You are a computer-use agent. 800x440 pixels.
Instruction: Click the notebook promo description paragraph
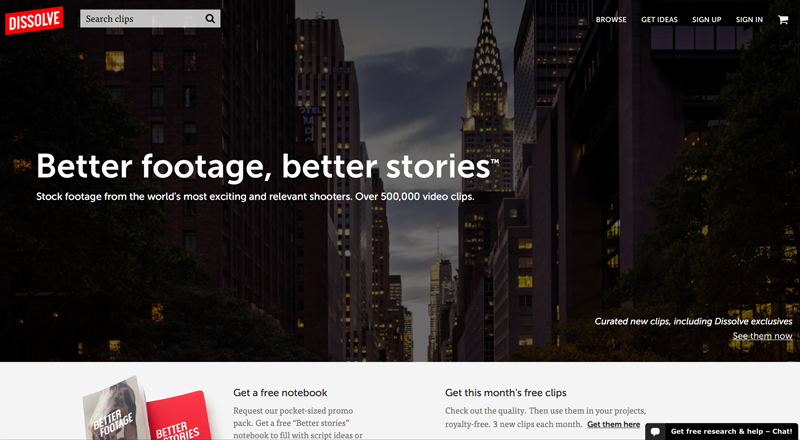(x=298, y=423)
